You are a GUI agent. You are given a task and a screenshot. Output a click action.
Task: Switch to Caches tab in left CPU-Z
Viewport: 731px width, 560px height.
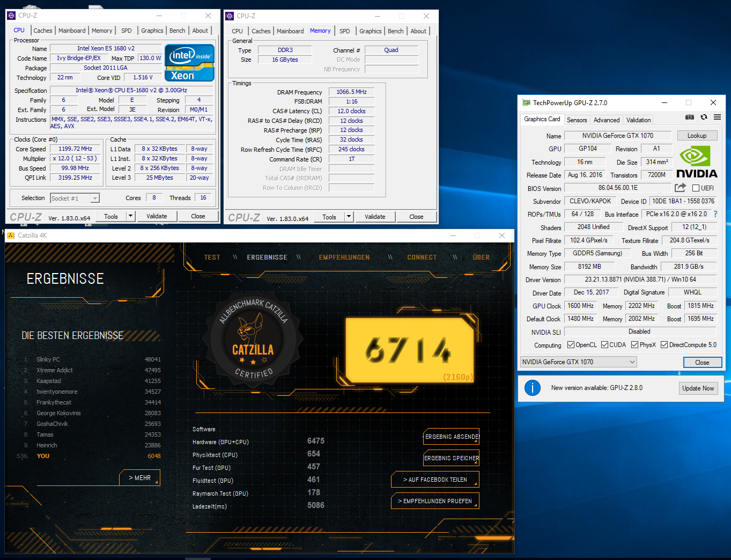click(x=43, y=31)
